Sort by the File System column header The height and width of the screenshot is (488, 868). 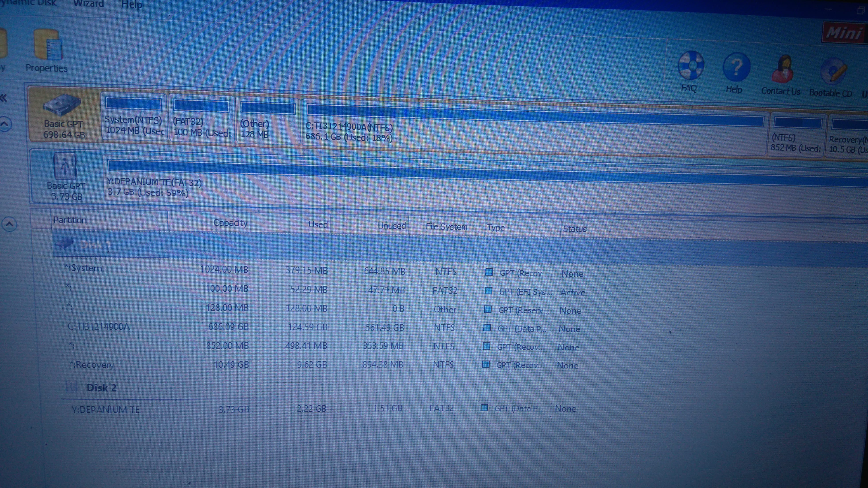pyautogui.click(x=446, y=227)
